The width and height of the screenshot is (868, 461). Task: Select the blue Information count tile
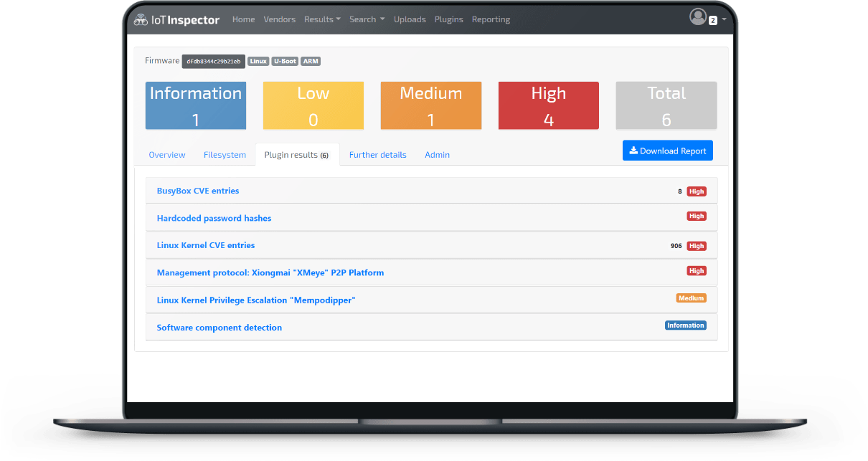[196, 105]
